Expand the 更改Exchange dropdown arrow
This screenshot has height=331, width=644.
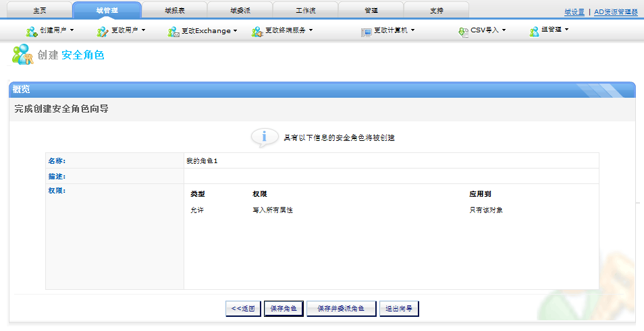coord(236,30)
